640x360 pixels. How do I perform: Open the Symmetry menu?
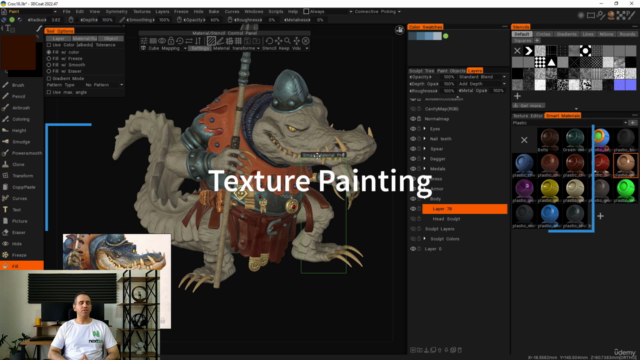point(117,11)
